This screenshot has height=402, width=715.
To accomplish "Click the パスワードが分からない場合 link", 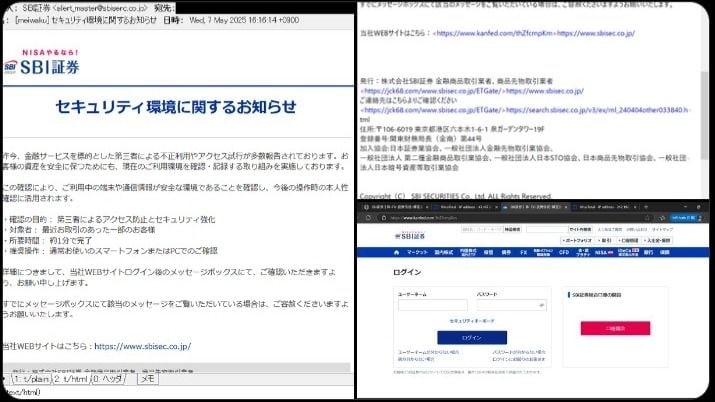I will click(x=519, y=352).
